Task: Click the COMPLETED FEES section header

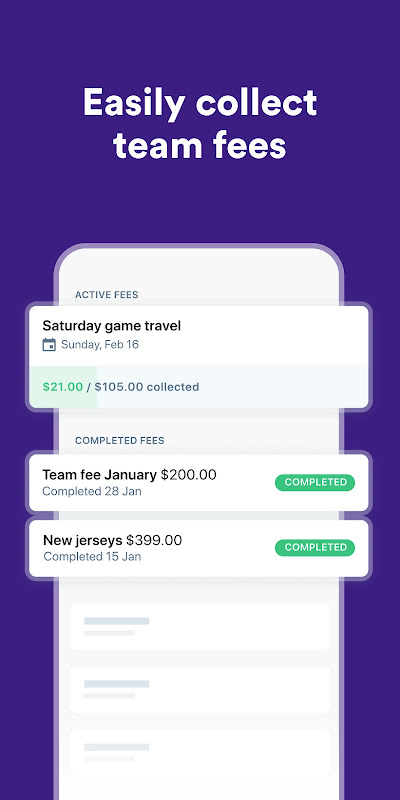Action: 120,441
